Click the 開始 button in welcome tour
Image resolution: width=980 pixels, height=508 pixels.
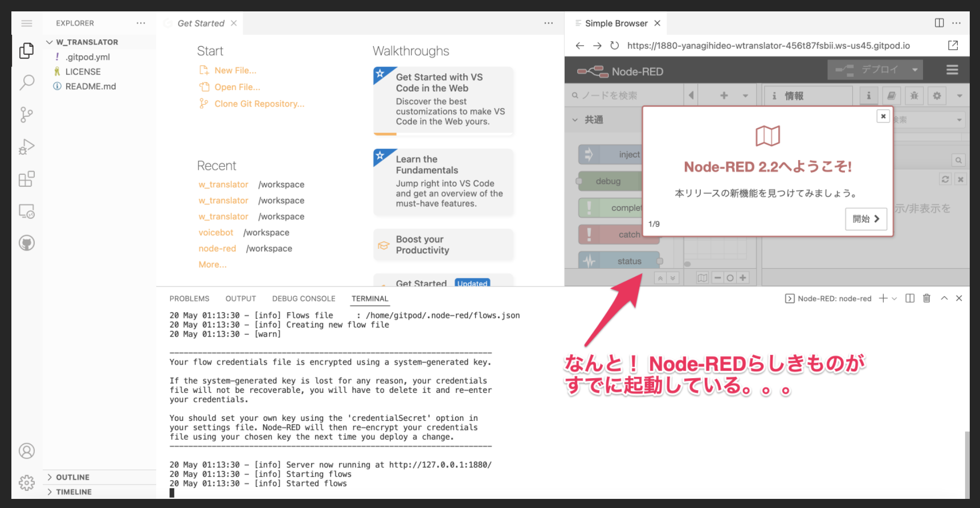point(866,219)
